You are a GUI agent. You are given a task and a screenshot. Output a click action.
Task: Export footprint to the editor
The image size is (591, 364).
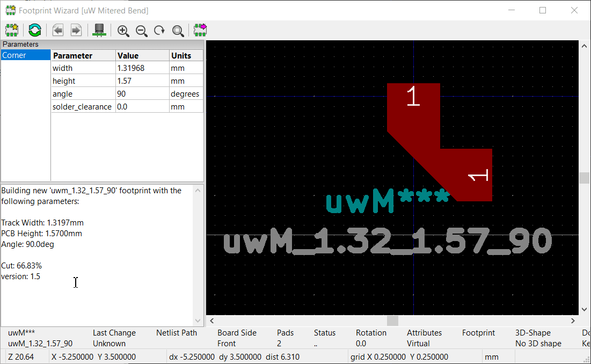click(200, 30)
